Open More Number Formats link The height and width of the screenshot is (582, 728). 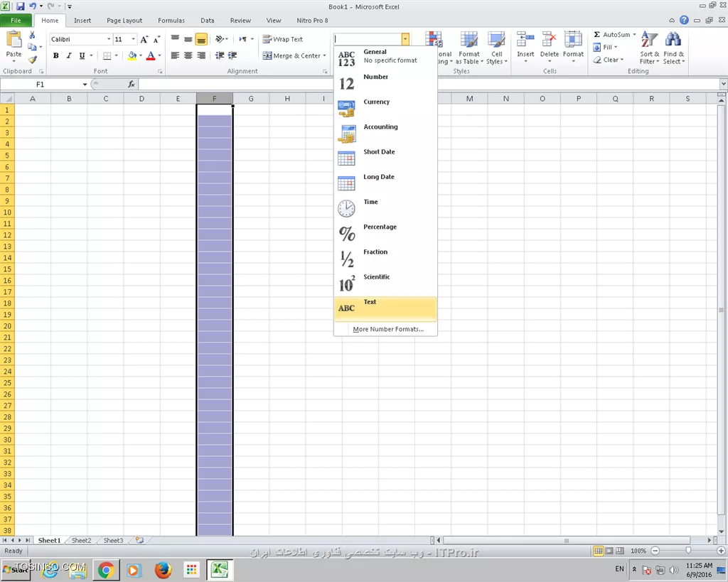(x=388, y=329)
